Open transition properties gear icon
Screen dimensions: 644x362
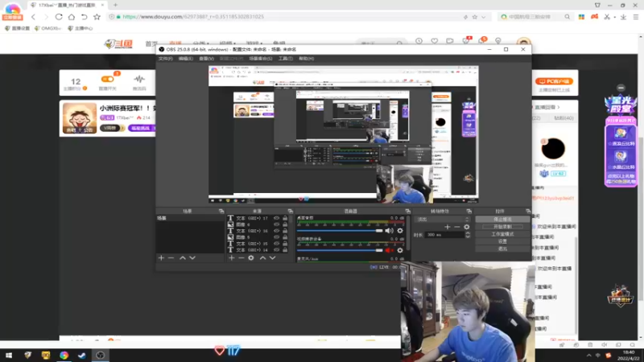pyautogui.click(x=467, y=227)
